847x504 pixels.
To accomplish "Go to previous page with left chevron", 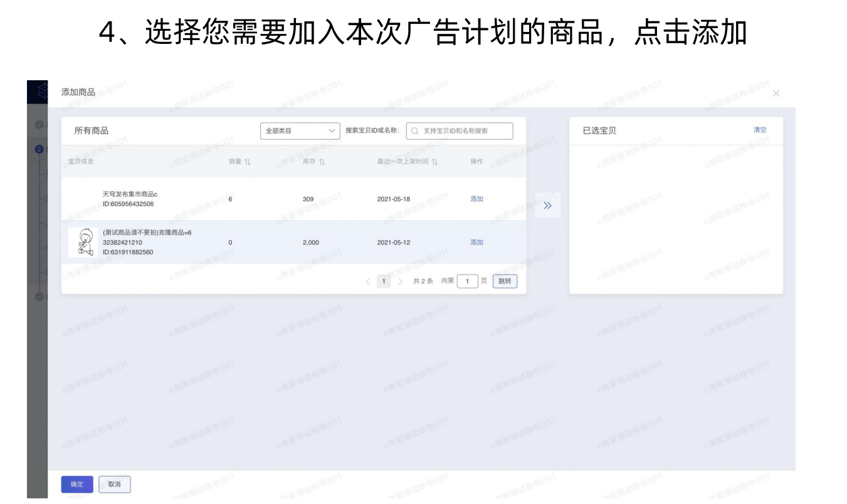I will [x=368, y=281].
